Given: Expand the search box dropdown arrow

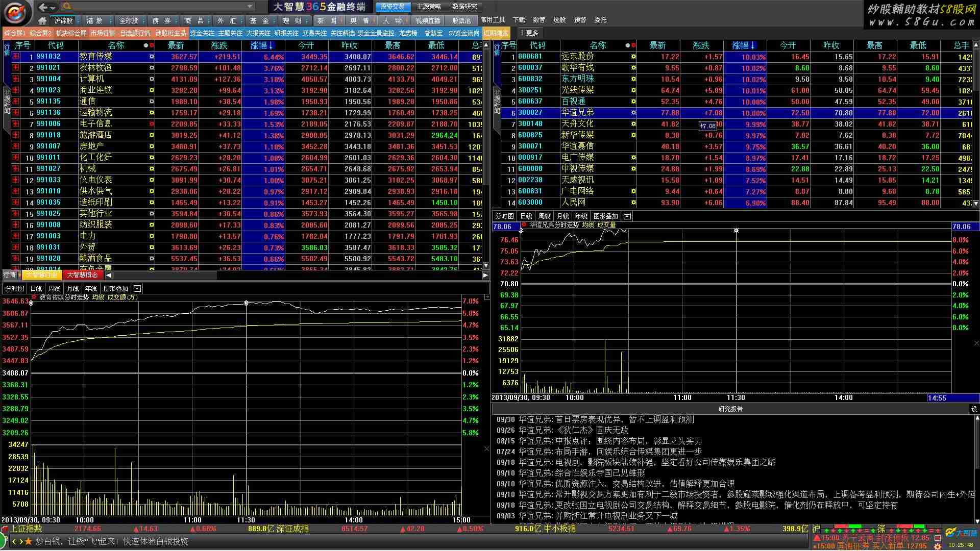Looking at the screenshot, I should (x=250, y=7).
